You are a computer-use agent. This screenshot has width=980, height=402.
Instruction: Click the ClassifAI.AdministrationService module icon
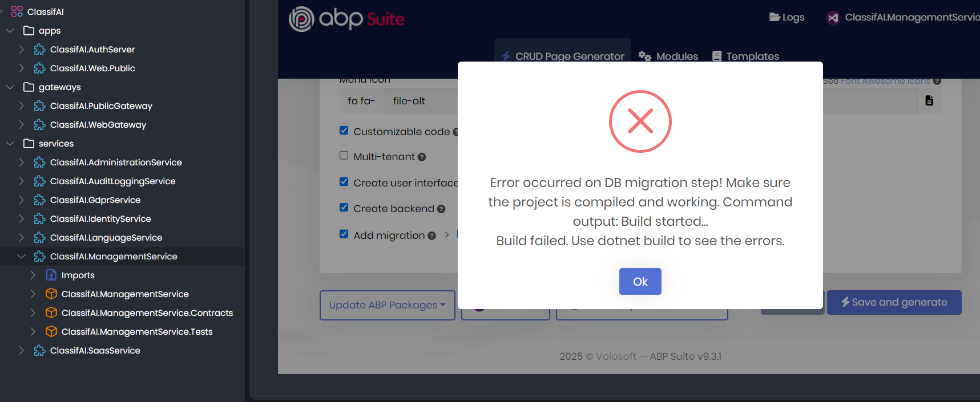pos(40,162)
